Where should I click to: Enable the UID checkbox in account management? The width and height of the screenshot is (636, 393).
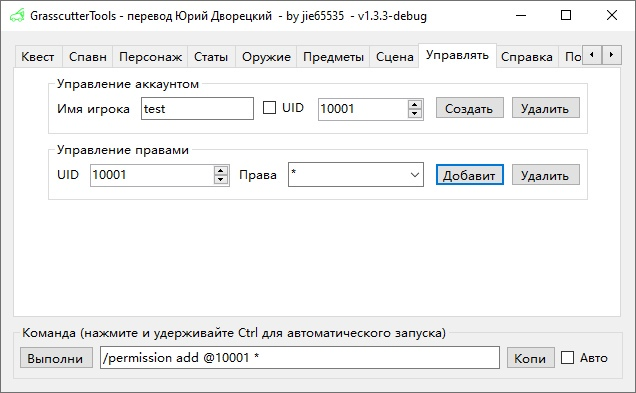(x=269, y=108)
